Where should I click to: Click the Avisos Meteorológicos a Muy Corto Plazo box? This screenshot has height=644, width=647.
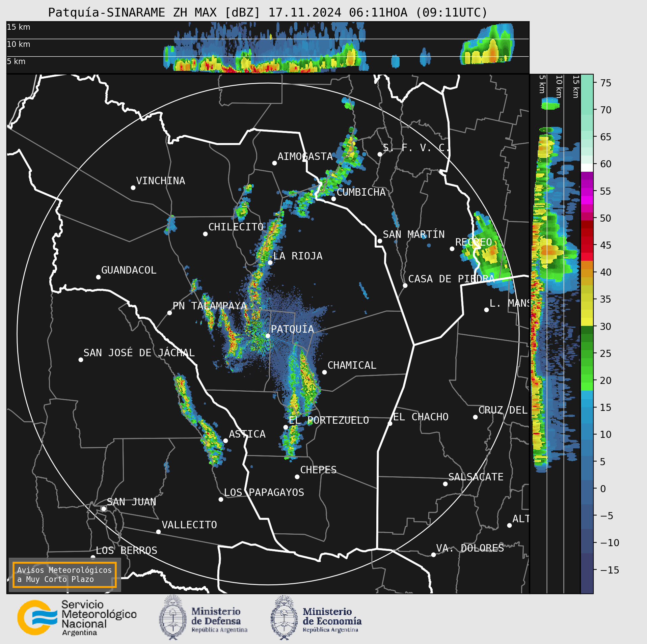pos(64,575)
